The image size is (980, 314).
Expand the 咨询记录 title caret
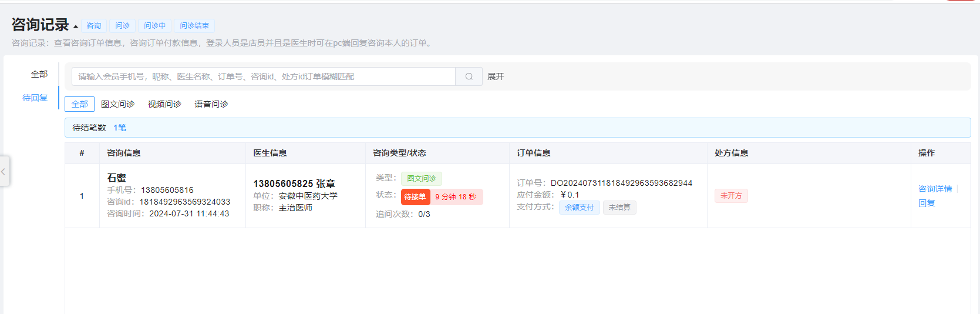click(76, 26)
